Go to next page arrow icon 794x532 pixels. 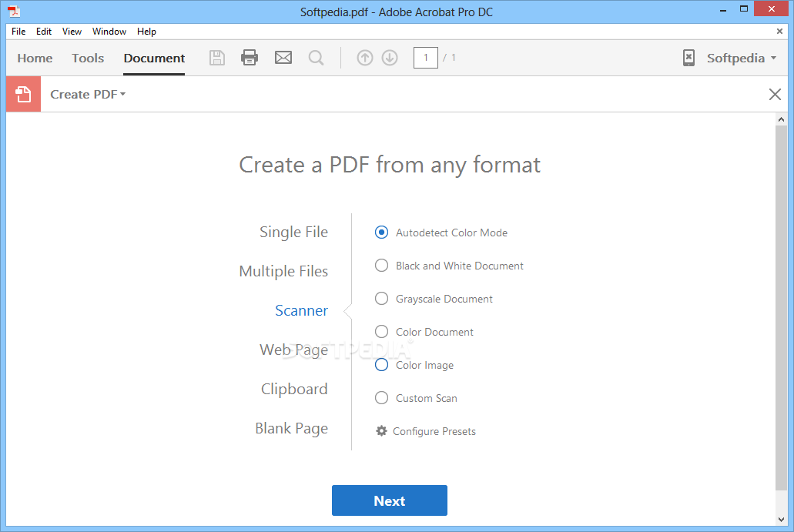tap(390, 58)
